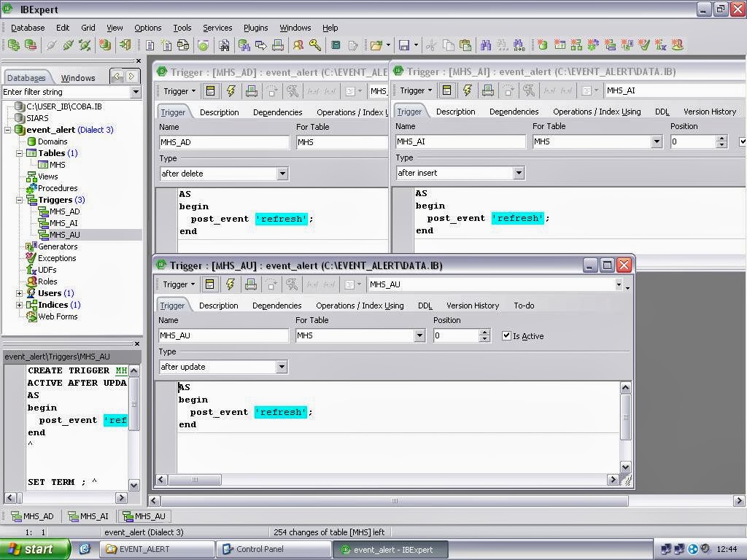Click the New Procedure gear toolbar icon

(x=593, y=45)
